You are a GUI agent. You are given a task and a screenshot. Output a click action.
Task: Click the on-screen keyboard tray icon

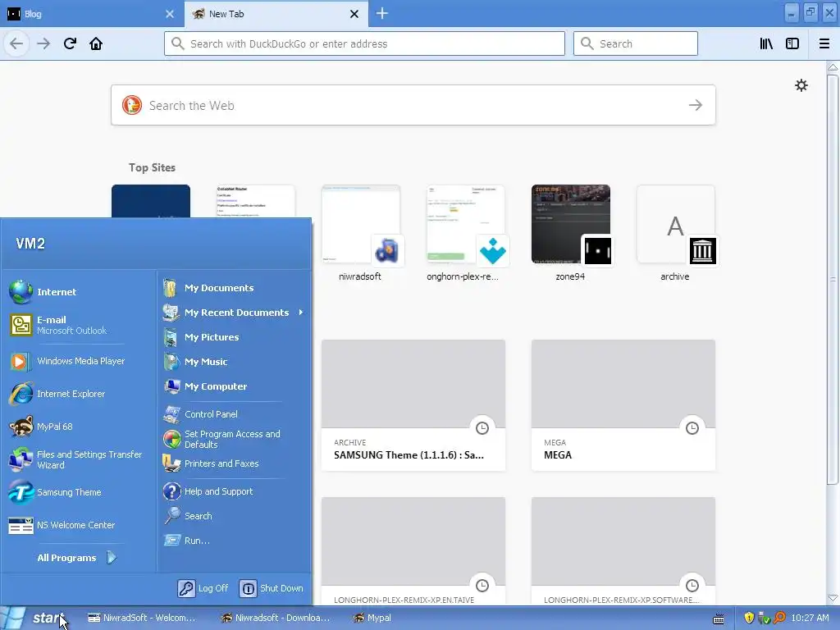pyautogui.click(x=719, y=619)
